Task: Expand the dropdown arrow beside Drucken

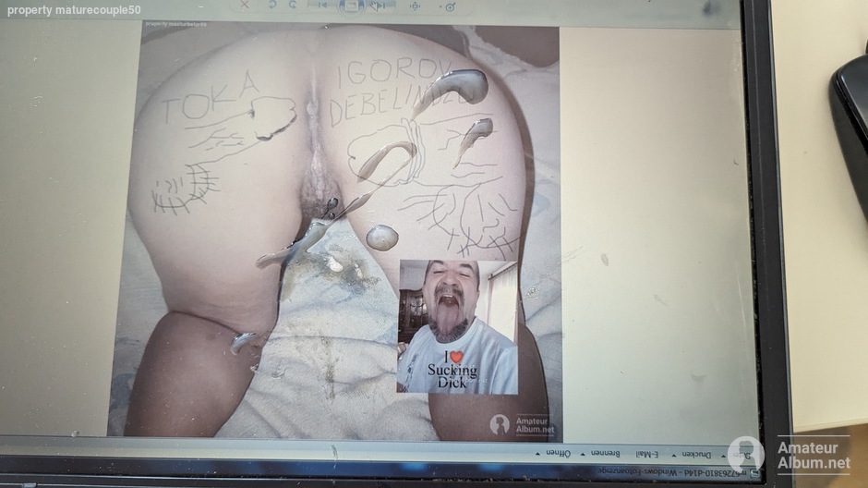Action: 674,455
